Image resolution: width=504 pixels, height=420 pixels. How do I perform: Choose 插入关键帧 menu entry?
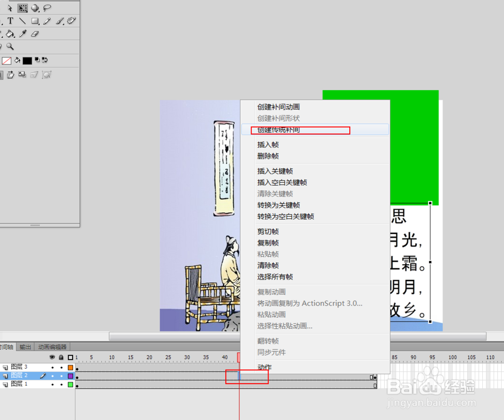(315, 171)
